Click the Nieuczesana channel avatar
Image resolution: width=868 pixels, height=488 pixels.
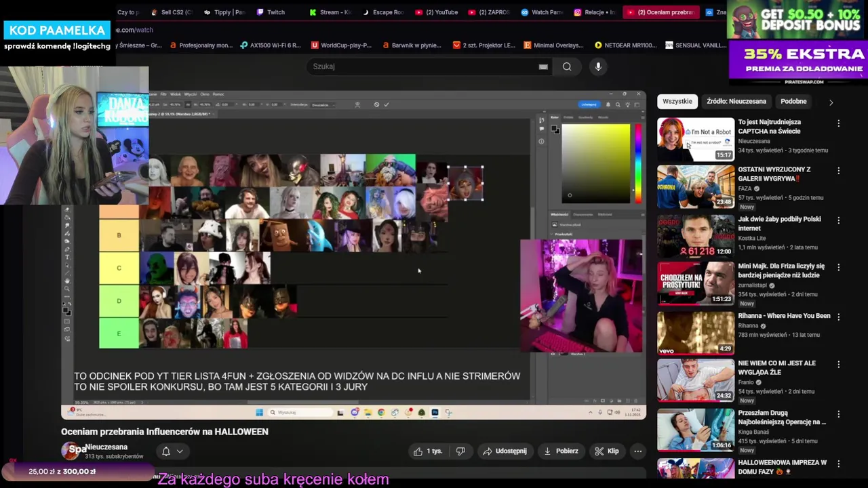click(71, 451)
